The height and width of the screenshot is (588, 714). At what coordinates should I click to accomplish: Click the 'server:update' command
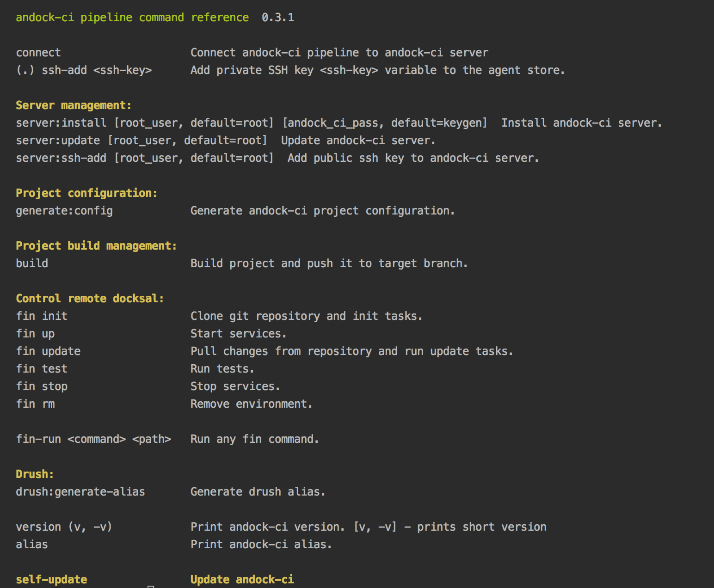click(142, 141)
